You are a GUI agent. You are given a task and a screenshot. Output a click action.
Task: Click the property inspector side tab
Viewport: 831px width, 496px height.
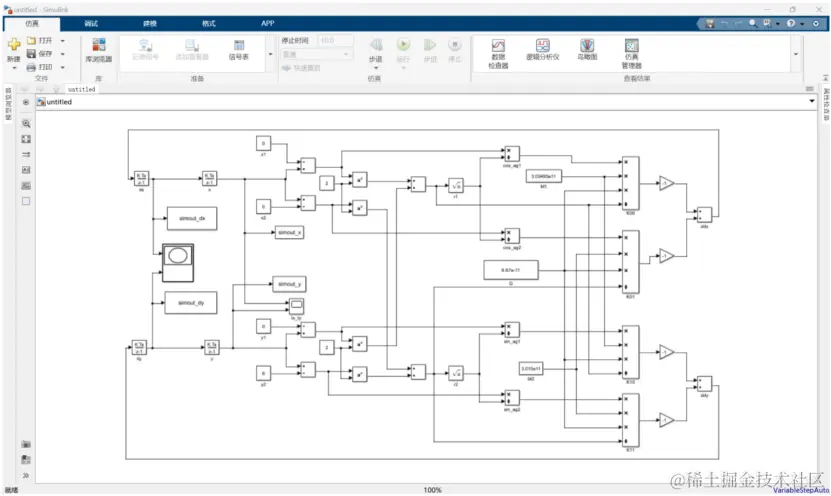[826, 104]
